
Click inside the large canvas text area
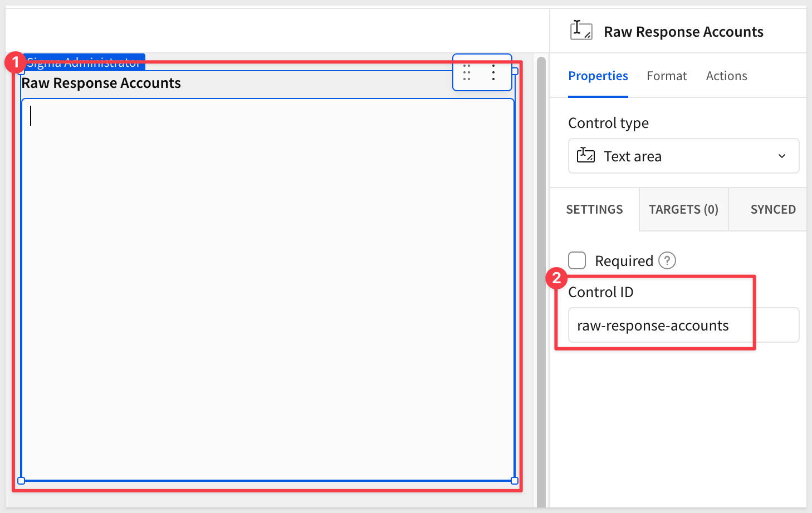(x=267, y=289)
